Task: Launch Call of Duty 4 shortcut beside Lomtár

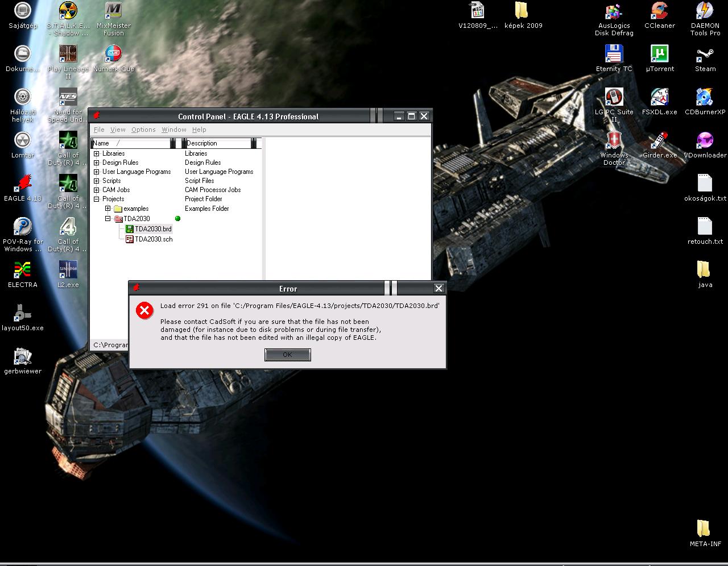Action: tap(68, 149)
